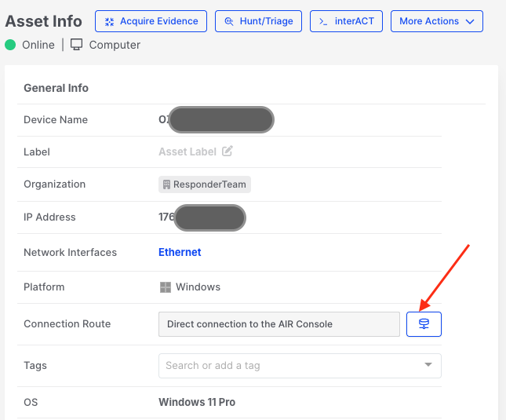Click the Acquire Evidence button
Viewport: 506px width, 420px height.
[151, 21]
